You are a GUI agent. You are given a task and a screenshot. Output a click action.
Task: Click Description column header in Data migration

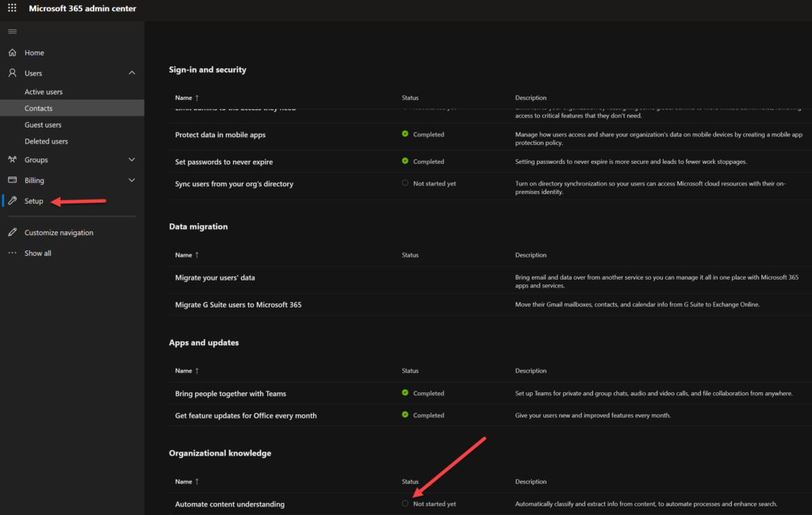click(530, 254)
